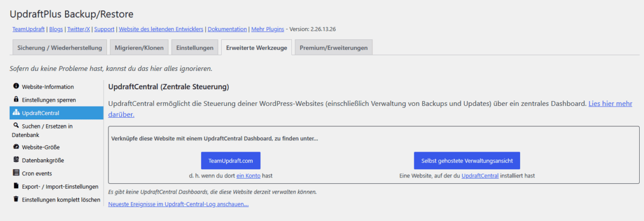The height and width of the screenshot is (221, 644).
Task: Click 'Es gibt keine UpdraftCentral Dashboards' message
Action: click(x=213, y=191)
